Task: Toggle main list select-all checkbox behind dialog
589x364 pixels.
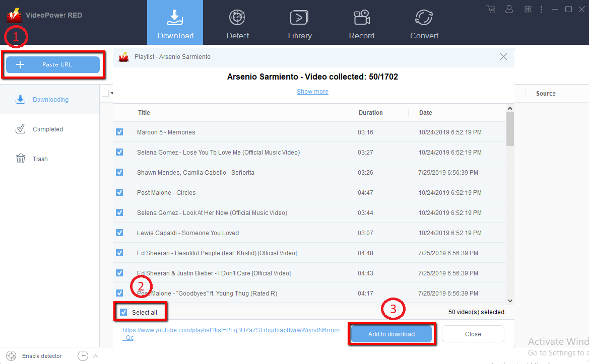Action: (x=105, y=93)
